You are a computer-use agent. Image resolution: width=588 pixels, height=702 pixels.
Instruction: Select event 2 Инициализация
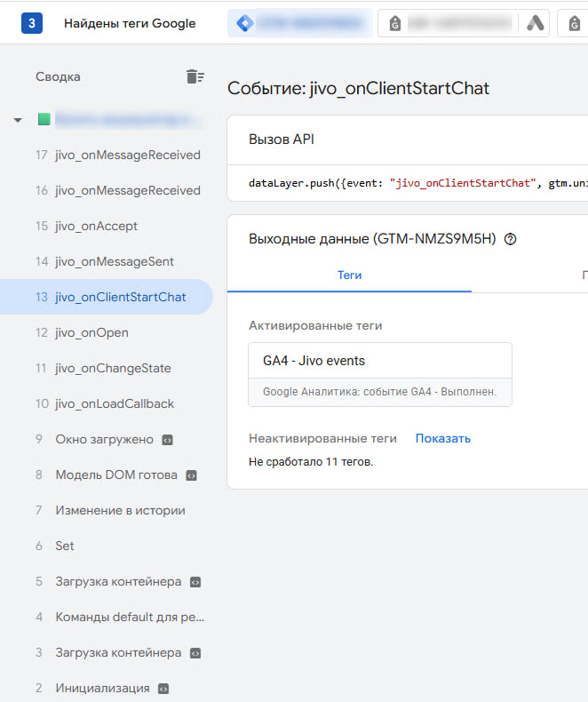107,688
